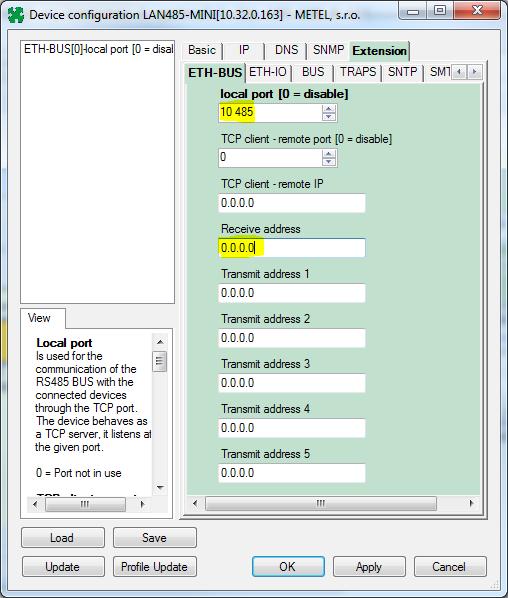This screenshot has width=508, height=598.
Task: Select the horizontal scrollbar thumb in the settings pane
Action: [x=321, y=503]
